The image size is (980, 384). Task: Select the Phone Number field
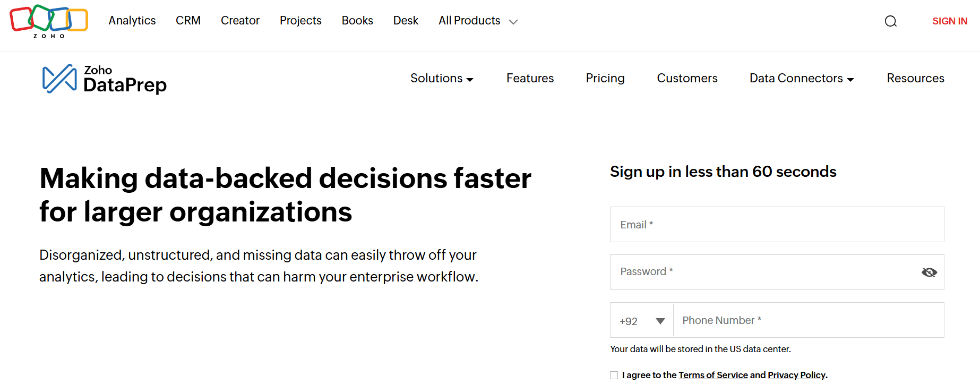(x=809, y=320)
